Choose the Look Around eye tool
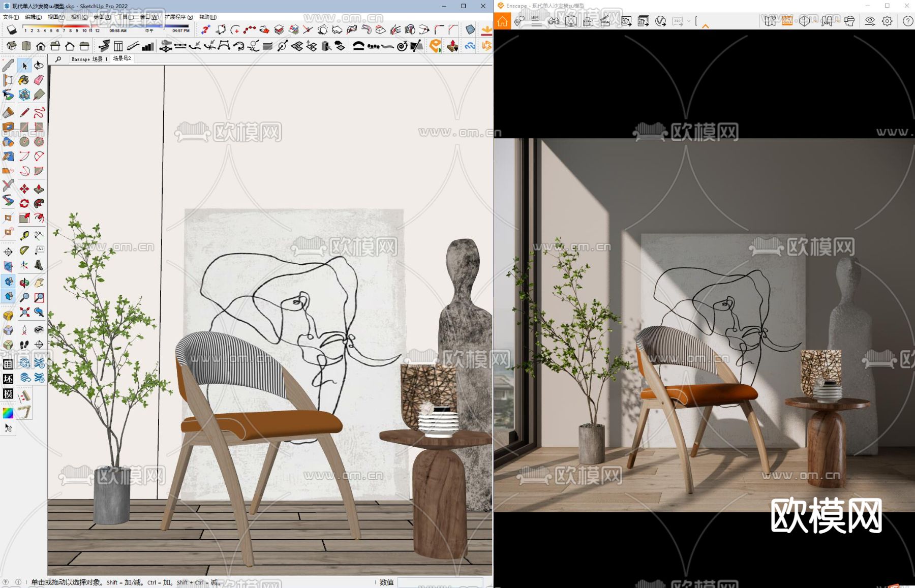Viewport: 915px width, 588px height. pyautogui.click(x=39, y=330)
